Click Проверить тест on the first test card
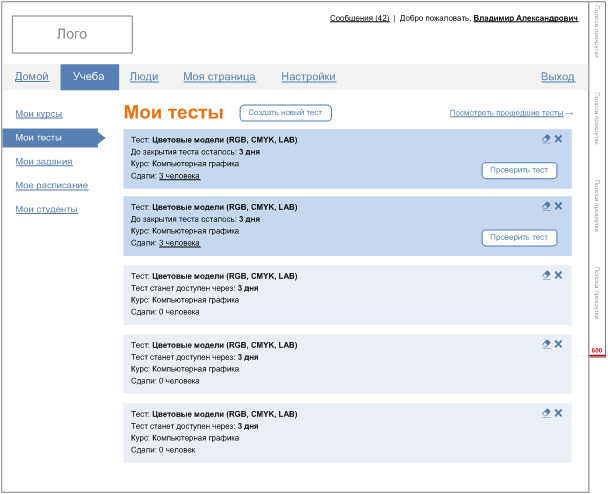 tap(519, 170)
